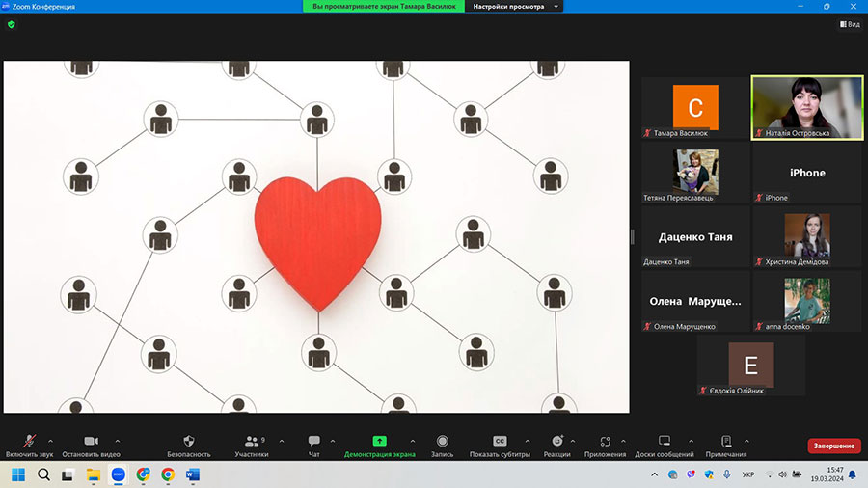Click the green Демонстрация экрана icon
Image resolution: width=868 pixels, height=488 pixels.
379,442
